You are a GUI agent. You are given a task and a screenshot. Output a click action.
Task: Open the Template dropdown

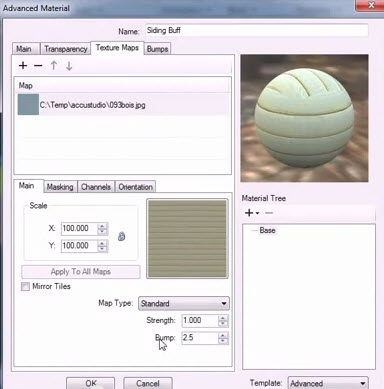[x=328, y=383]
